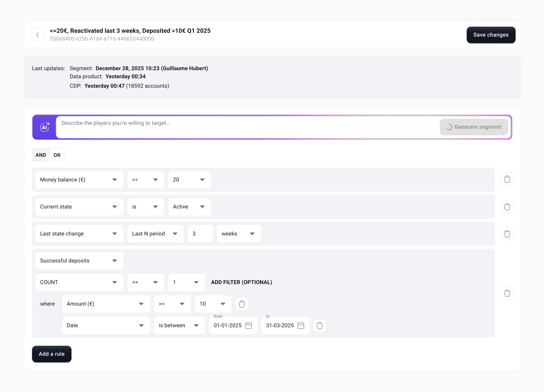Select the AND operator

pos(41,155)
